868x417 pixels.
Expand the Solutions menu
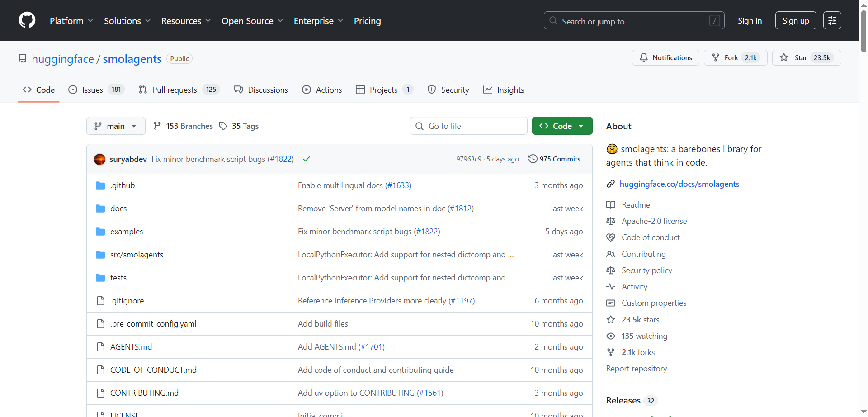tap(127, 21)
